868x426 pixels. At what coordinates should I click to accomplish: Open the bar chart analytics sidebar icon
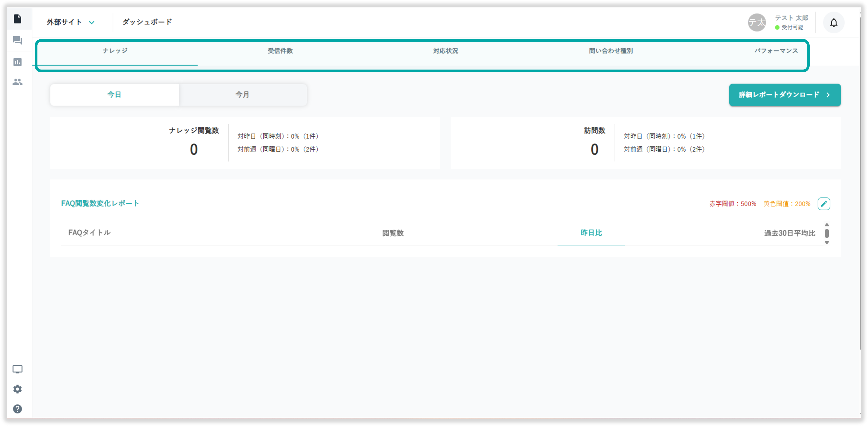(17, 62)
